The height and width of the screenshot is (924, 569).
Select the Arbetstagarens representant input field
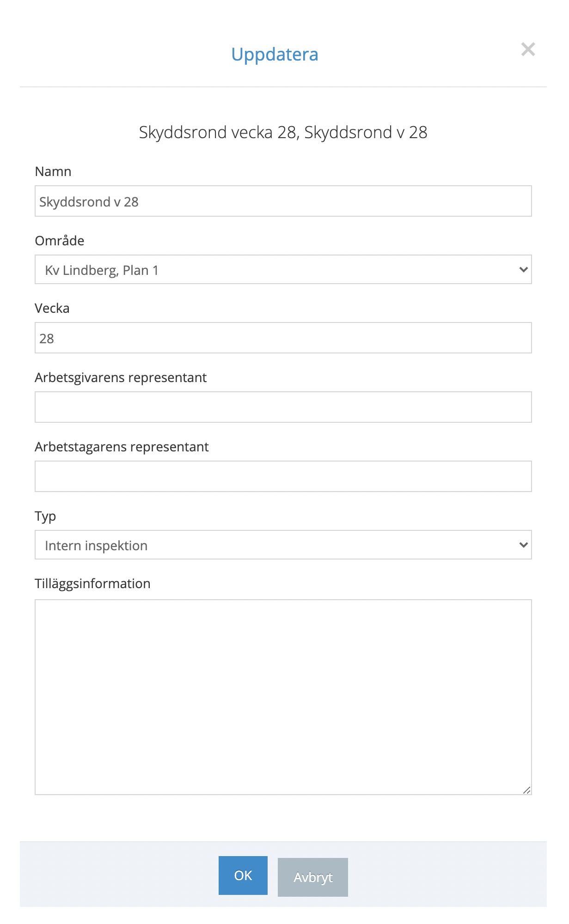pyautogui.click(x=283, y=476)
